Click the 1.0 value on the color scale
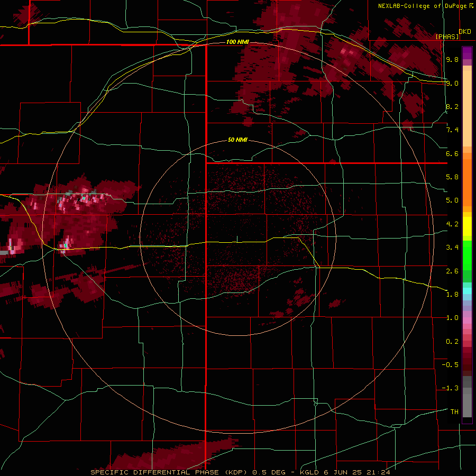 click(452, 318)
